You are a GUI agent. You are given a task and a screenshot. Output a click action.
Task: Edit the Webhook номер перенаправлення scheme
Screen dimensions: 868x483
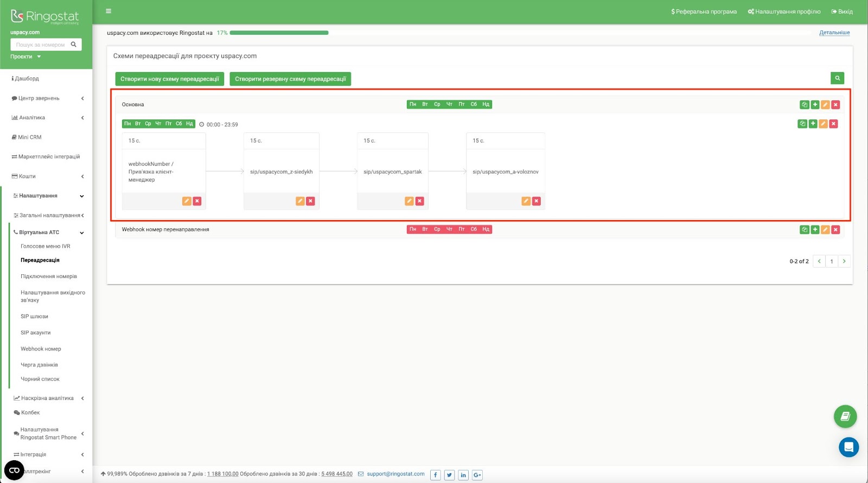point(825,230)
